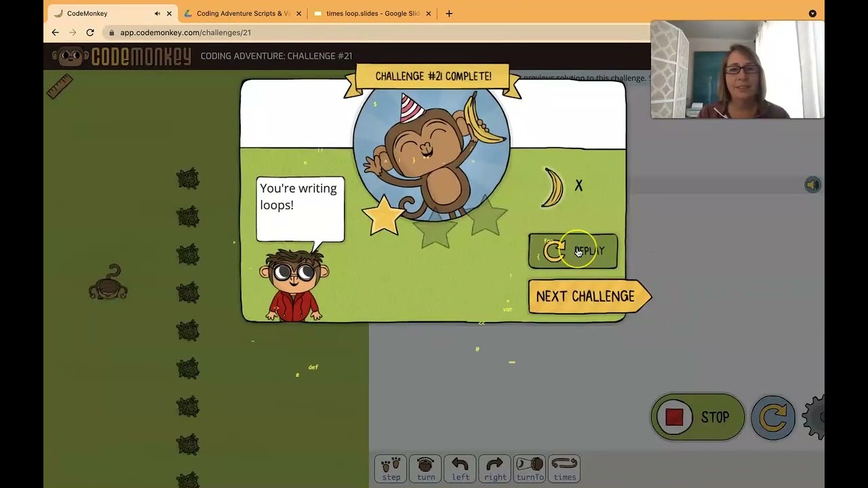Stop the running code
This screenshot has width=868, height=488.
[698, 417]
